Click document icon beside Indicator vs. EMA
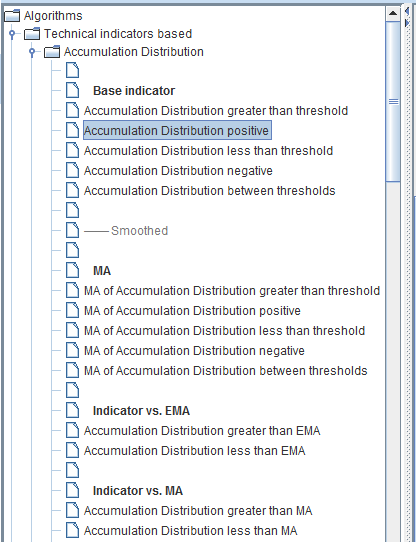 click(72, 411)
